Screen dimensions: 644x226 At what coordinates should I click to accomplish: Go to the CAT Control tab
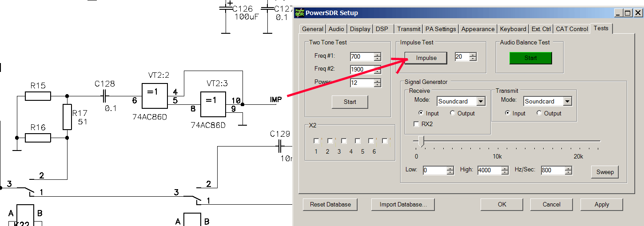click(x=572, y=29)
